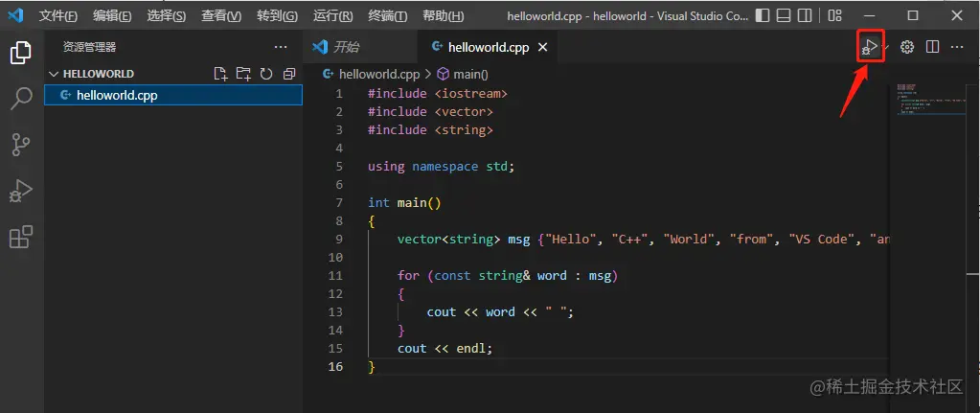This screenshot has height=413, width=980.
Task: Open explorer panel more actions (…)
Action: point(281,47)
